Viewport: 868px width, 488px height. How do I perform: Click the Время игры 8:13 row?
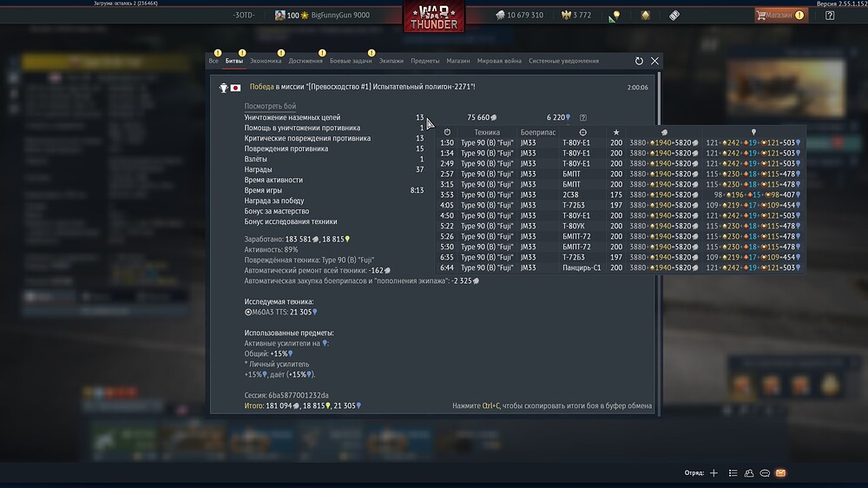tap(334, 190)
